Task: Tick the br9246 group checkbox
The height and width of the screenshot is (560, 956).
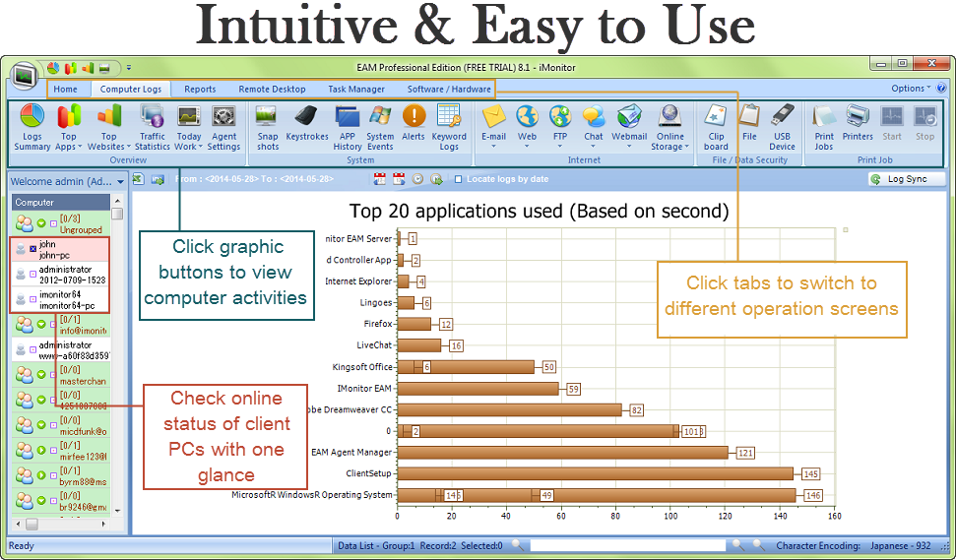Action: (53, 500)
